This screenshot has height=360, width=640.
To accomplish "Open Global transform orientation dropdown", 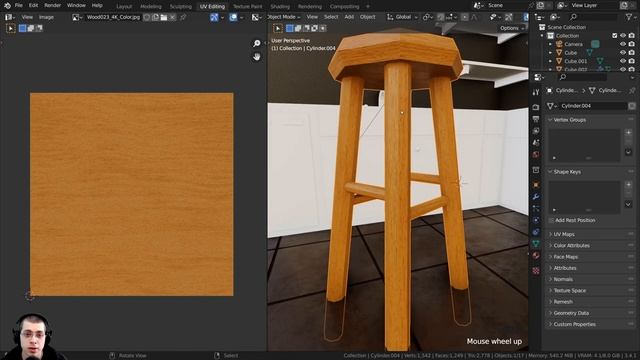I will pos(402,17).
